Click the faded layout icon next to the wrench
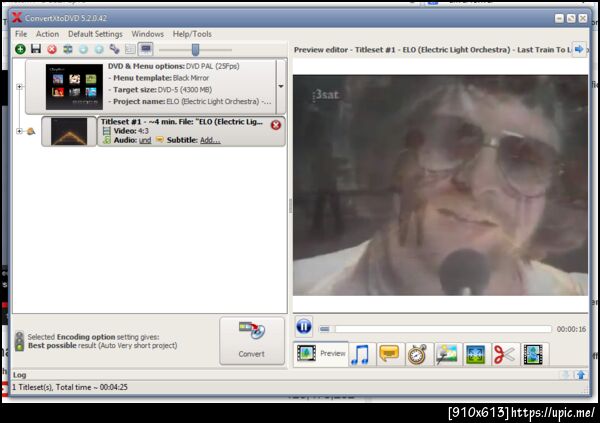600x423 pixels. coord(130,49)
